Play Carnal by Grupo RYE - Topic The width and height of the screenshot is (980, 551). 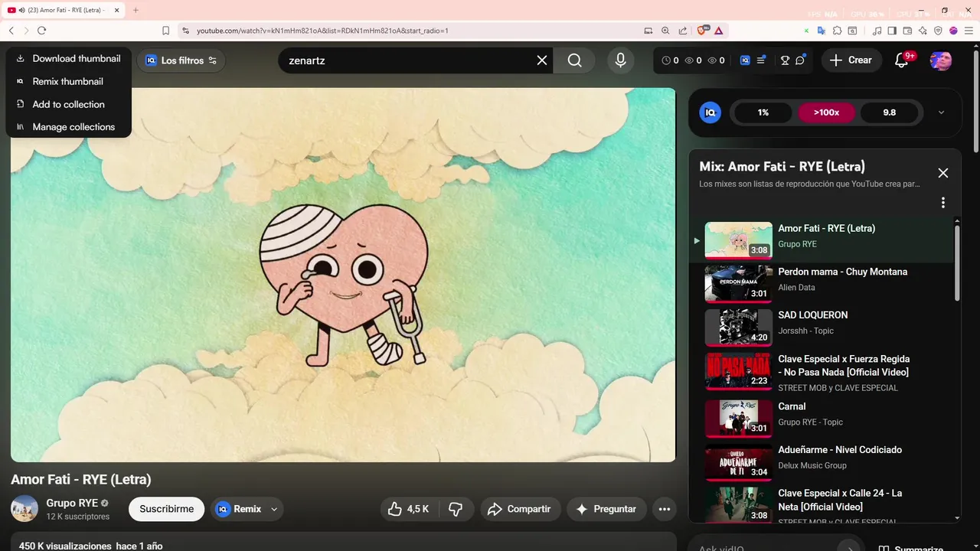point(823,418)
